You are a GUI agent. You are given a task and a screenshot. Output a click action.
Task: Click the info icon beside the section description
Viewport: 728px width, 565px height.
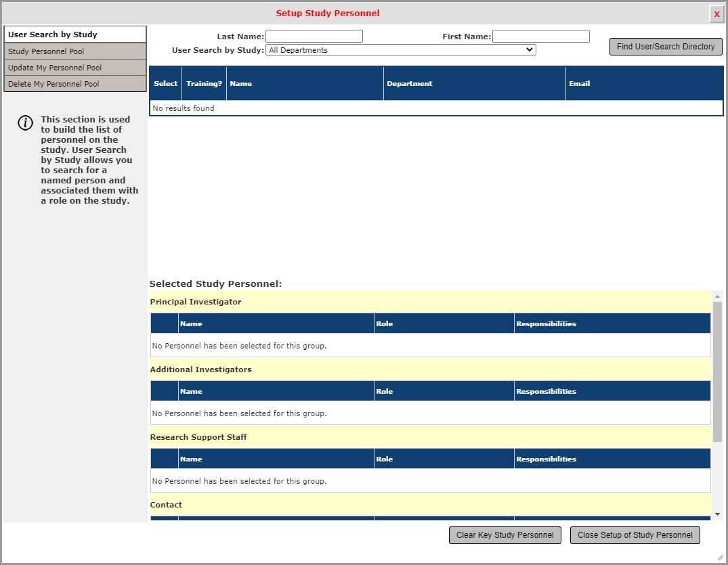(x=25, y=123)
